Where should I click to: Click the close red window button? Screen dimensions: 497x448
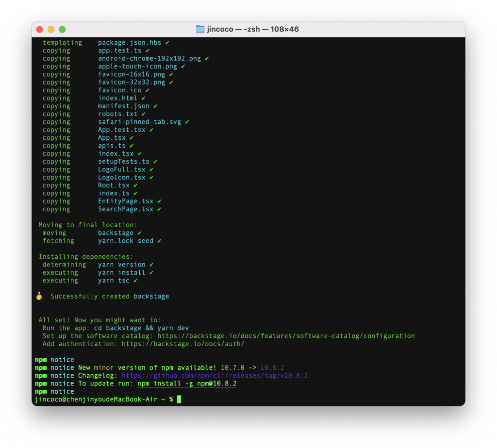click(x=40, y=30)
